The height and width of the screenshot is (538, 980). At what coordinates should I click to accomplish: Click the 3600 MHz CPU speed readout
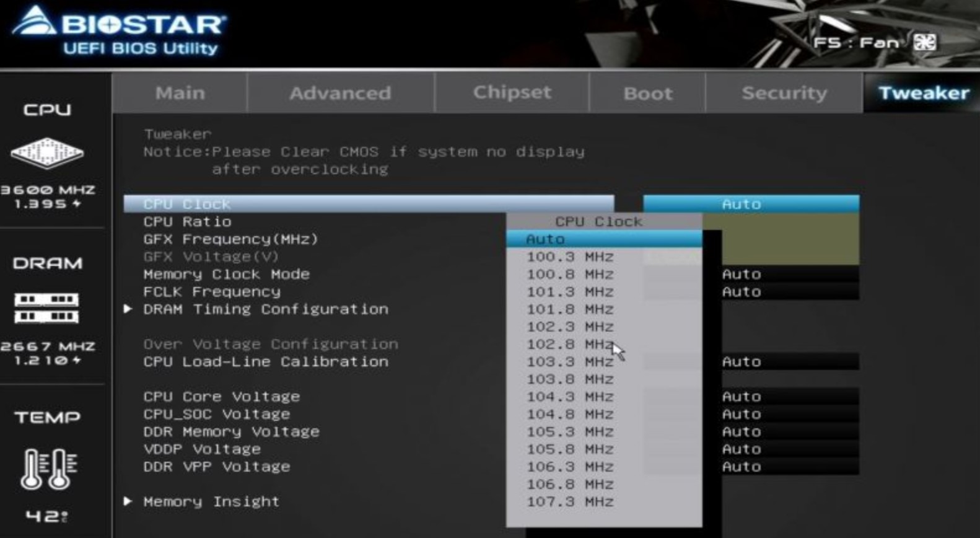[48, 190]
